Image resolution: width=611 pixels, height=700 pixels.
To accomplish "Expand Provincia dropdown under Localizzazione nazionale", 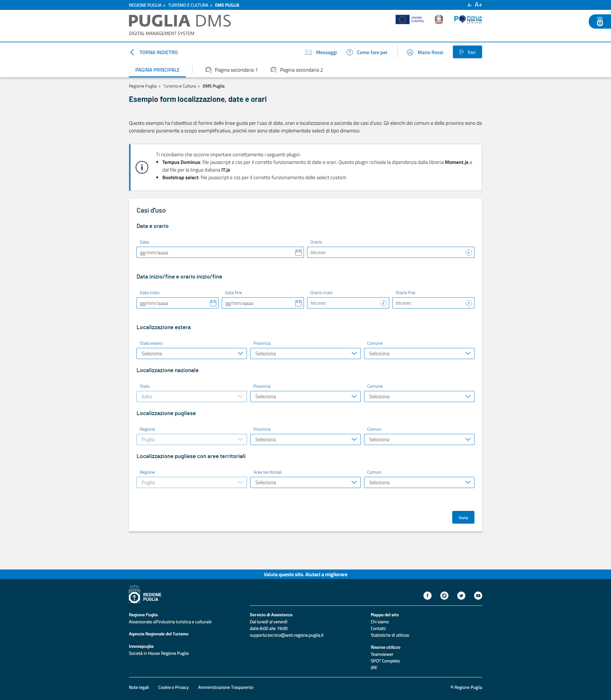I will click(305, 396).
